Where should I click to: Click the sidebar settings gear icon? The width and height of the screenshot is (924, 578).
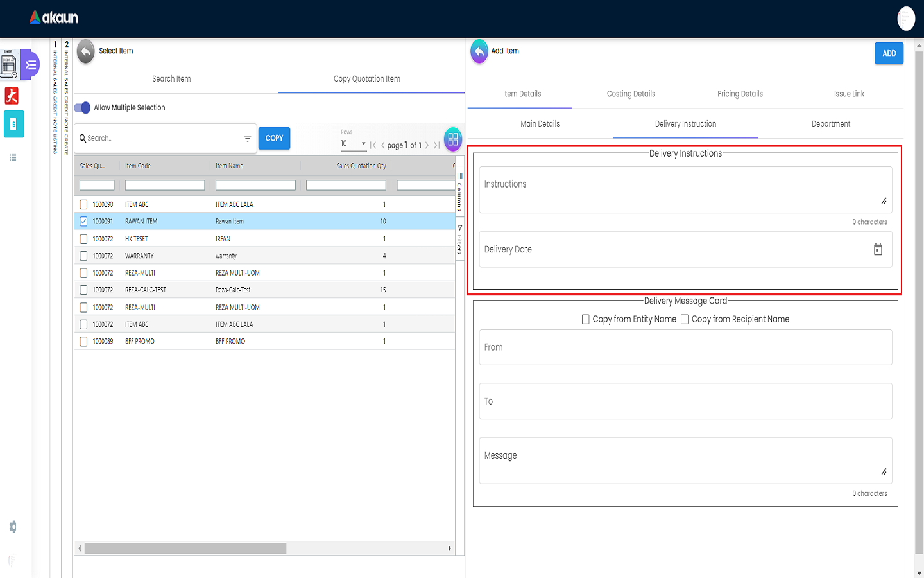point(12,527)
